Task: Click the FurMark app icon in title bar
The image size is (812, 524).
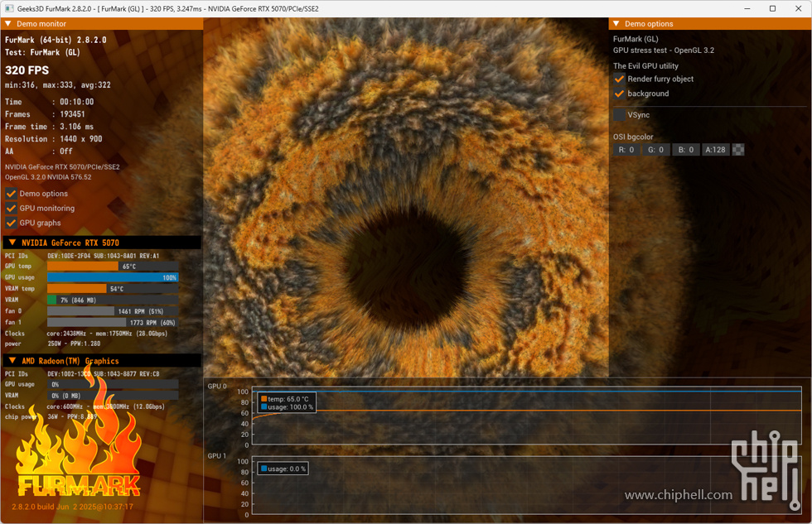Action: point(10,8)
